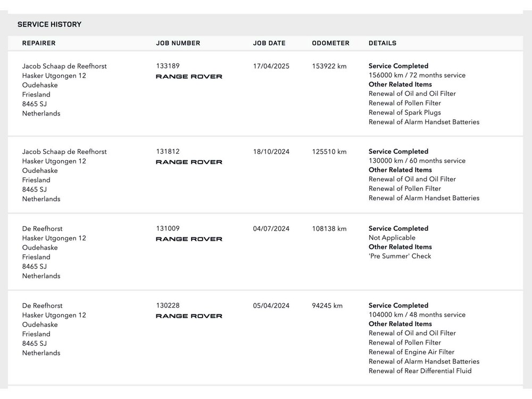Viewport: 532px width, 399px height.
Task: Click the Details column header
Action: click(383, 43)
